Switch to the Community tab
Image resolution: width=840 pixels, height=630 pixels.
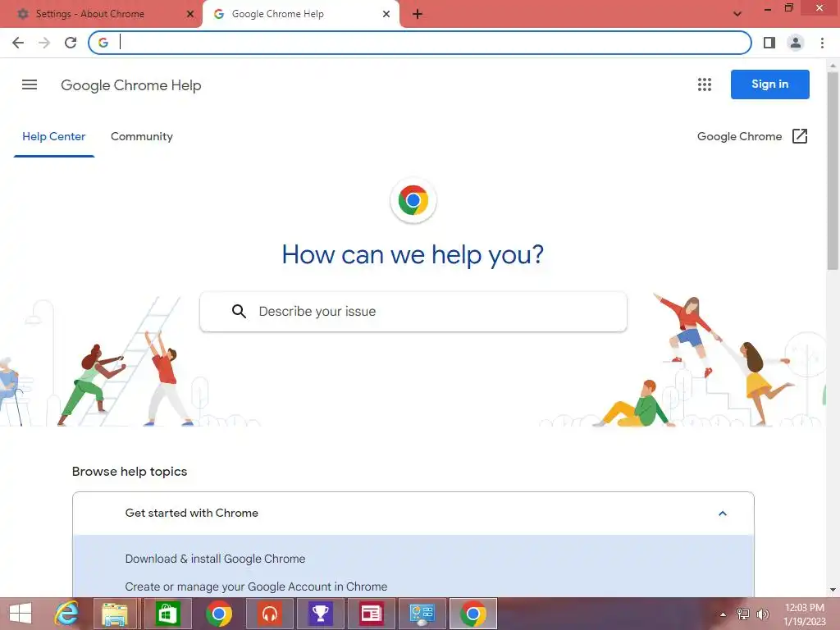(141, 137)
